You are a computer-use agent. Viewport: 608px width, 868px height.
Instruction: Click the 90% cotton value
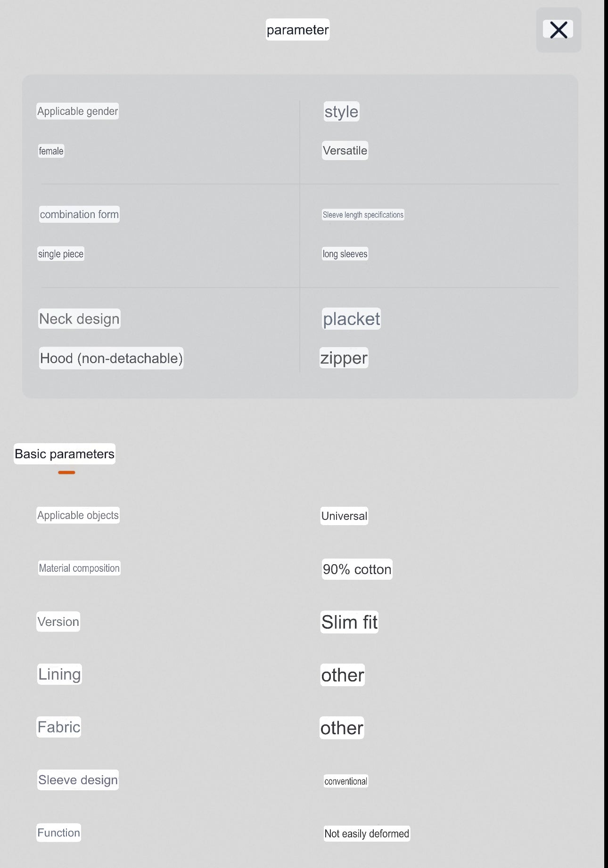tap(357, 569)
